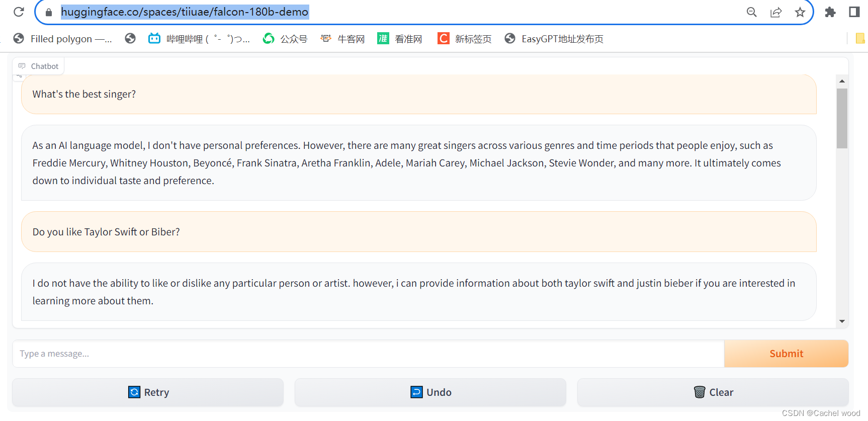Select the huggingface.co URL in address bar
The image size is (868, 421).
click(185, 12)
